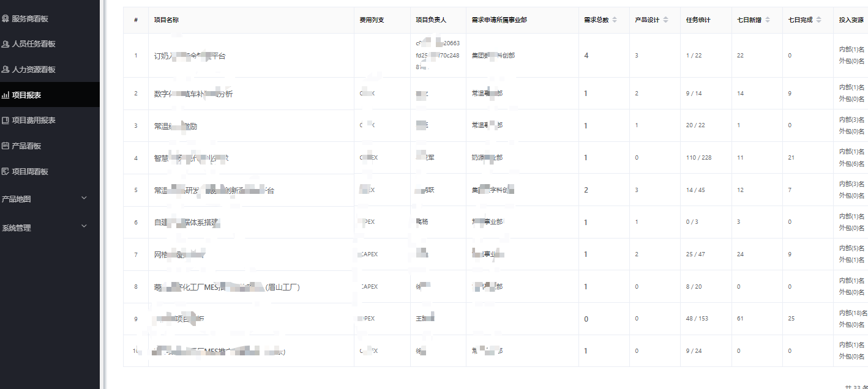Image resolution: width=868 pixels, height=389 pixels.
Task: Expand the 系统管理 sidebar menu
Action: pyautogui.click(x=84, y=227)
